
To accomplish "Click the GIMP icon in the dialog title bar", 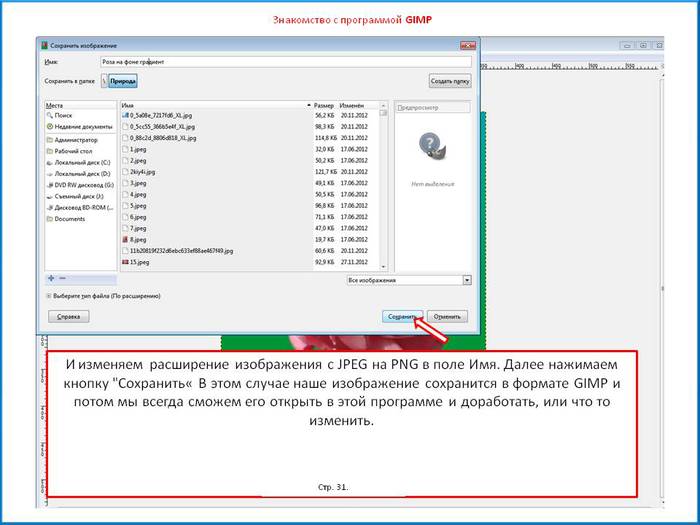I will point(44,46).
